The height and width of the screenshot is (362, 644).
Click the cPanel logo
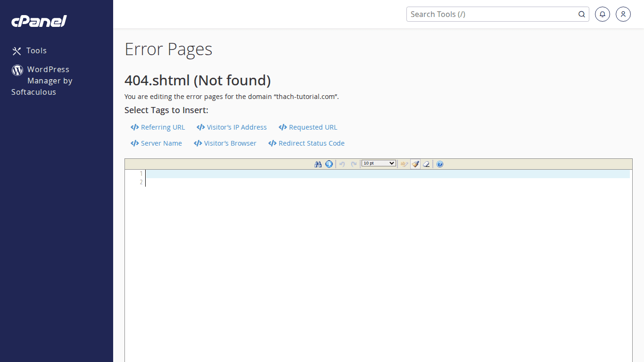tap(39, 21)
